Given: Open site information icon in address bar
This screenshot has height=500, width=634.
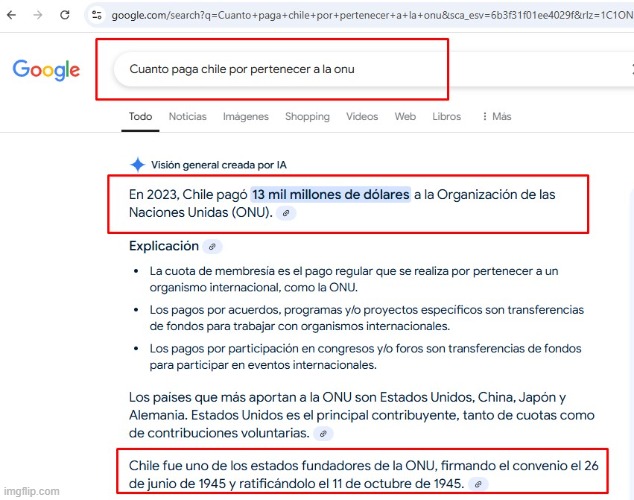Looking at the screenshot, I should point(97,15).
